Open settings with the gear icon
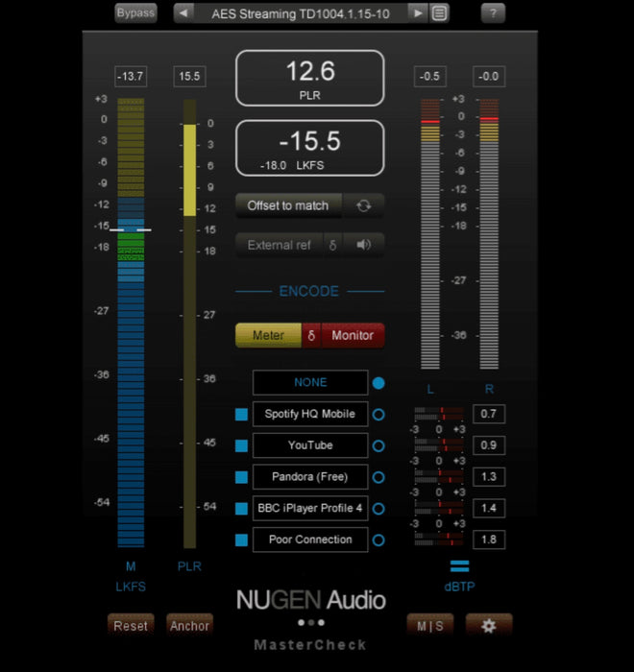The width and height of the screenshot is (634, 672). 489,626
